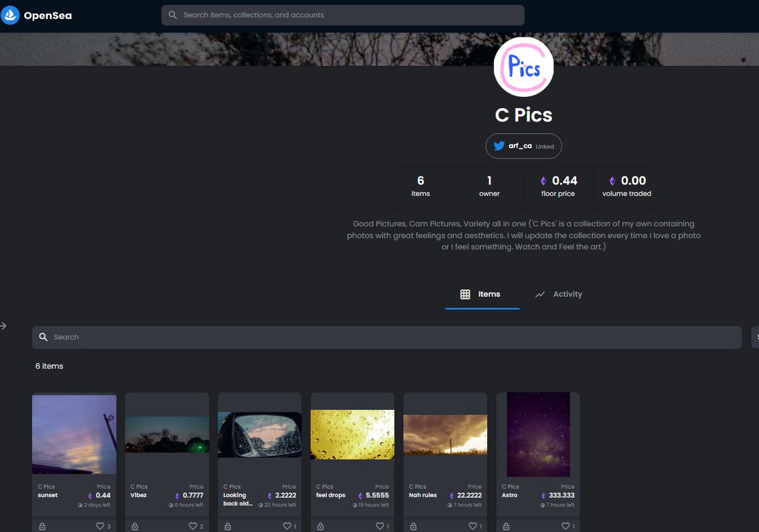759x532 pixels.
Task: Open the Looking back old mirror thumbnail
Action: (260, 435)
